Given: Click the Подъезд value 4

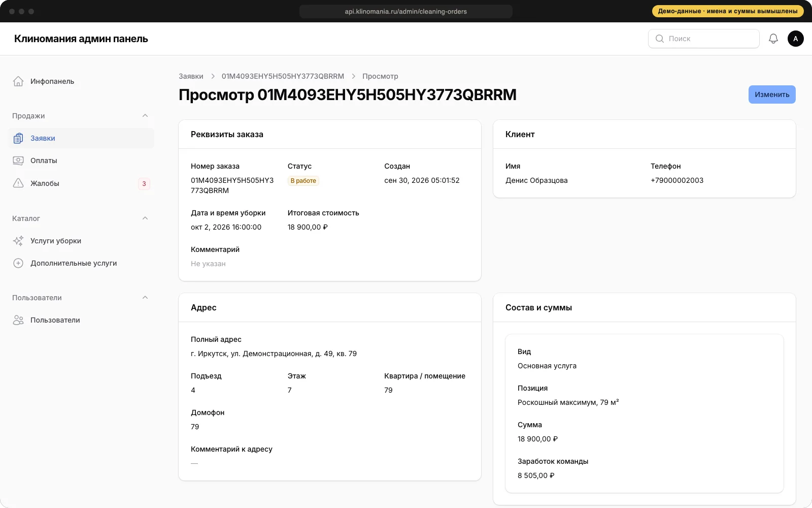Looking at the screenshot, I should [x=193, y=390].
